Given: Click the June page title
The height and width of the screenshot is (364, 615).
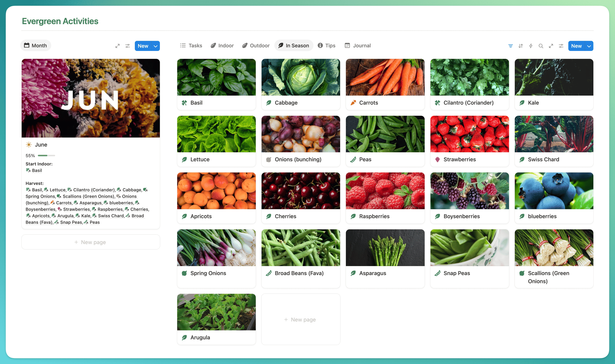Looking at the screenshot, I should coord(41,145).
